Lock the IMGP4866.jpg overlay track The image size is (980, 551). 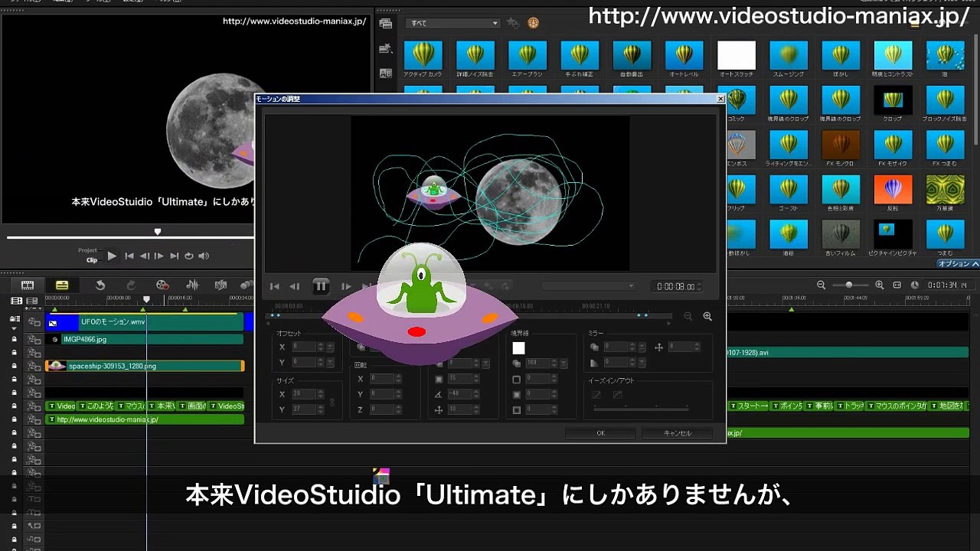coord(14,339)
